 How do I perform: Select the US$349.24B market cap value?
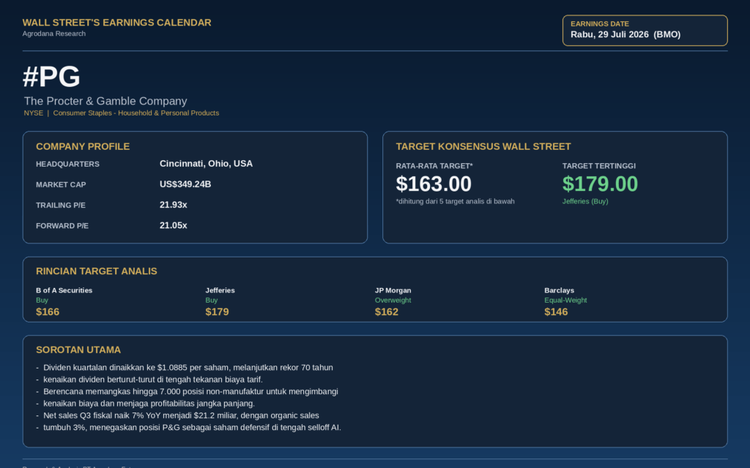[185, 184]
